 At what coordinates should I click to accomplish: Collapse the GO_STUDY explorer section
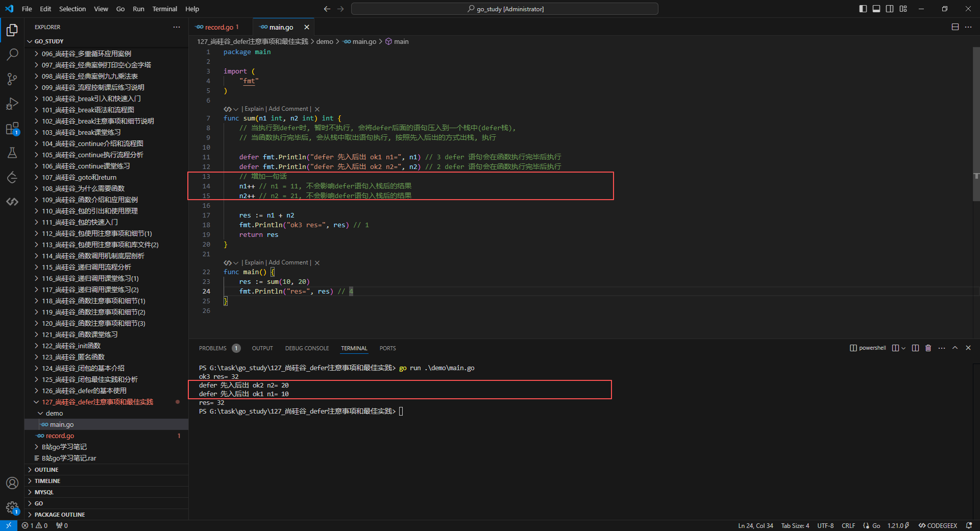(x=107, y=41)
